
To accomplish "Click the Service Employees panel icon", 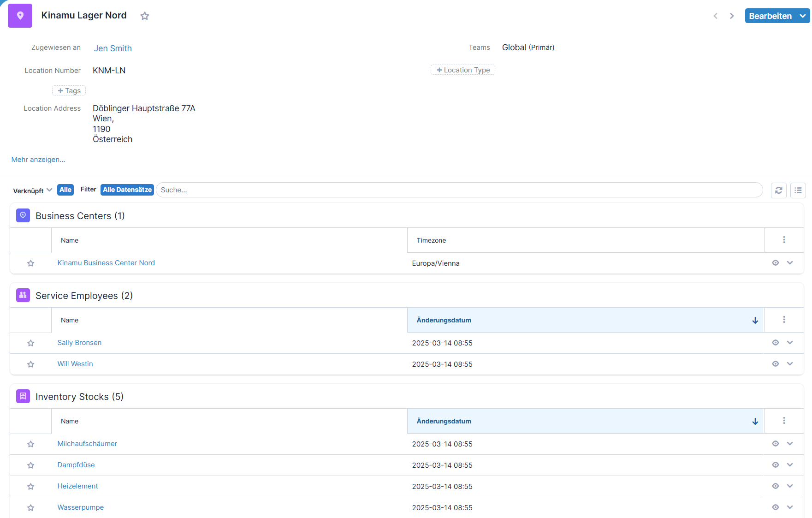I will click(x=23, y=295).
